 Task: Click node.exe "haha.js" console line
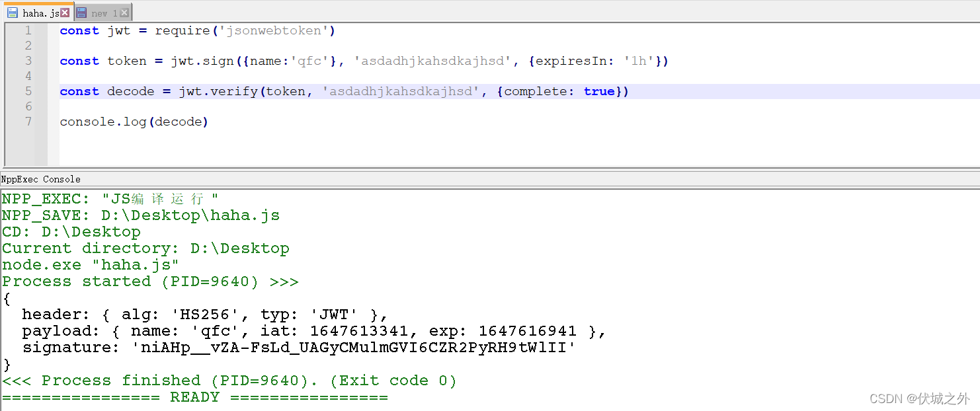[x=91, y=265]
